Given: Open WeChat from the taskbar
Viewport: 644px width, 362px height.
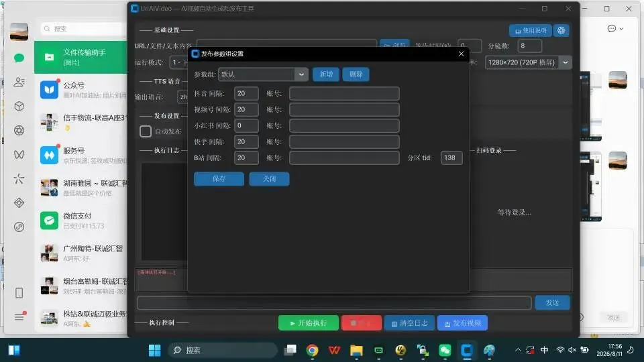Looking at the screenshot, I should click(445, 350).
